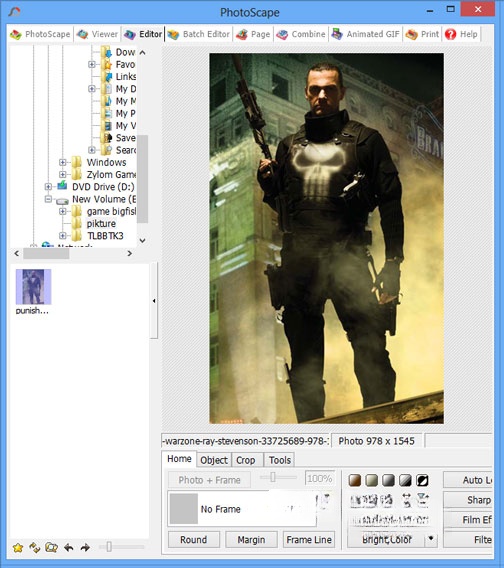Click the Frame Line button

coord(309,539)
